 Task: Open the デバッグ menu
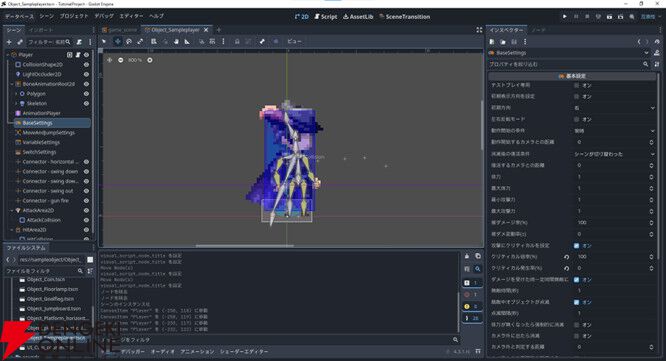[104, 16]
